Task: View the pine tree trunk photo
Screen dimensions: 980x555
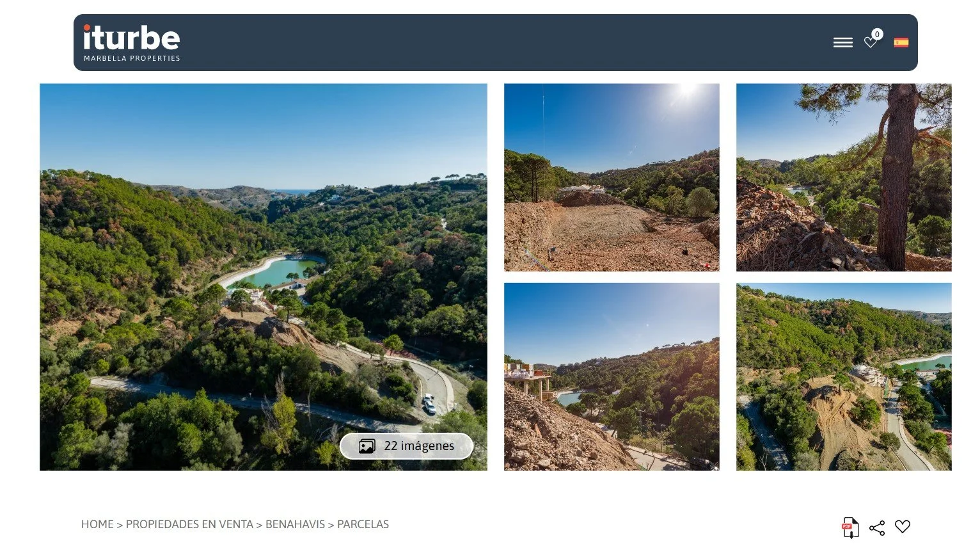Action: point(844,177)
